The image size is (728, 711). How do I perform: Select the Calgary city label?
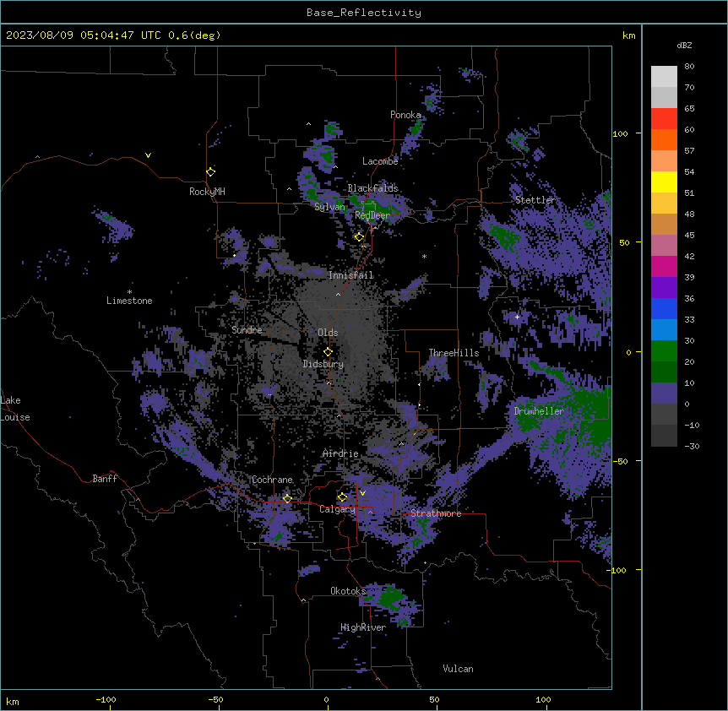click(338, 509)
